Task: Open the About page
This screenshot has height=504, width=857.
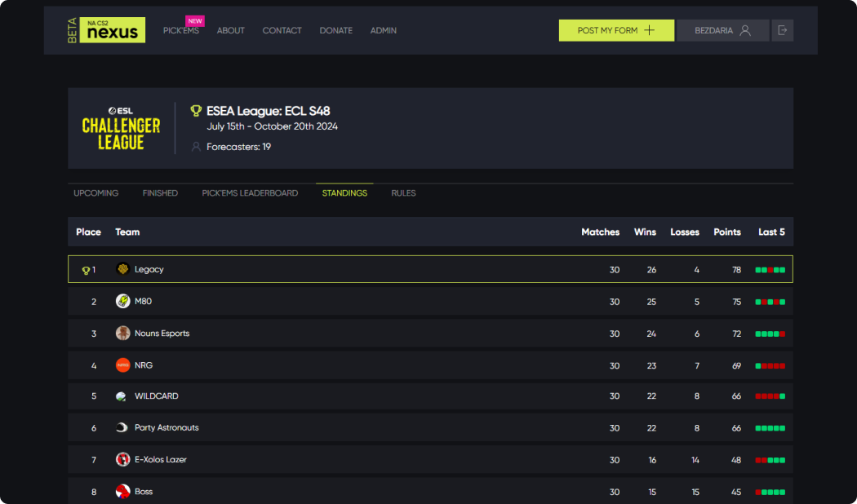Action: 231,30
